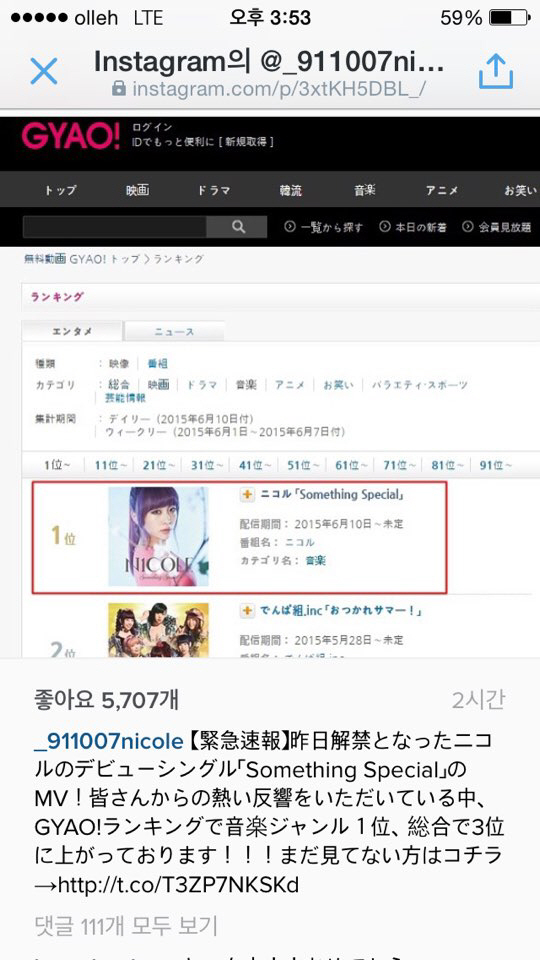Viewport: 540px width, 960px height.
Task: Filter category by アニメ
Action: click(x=290, y=385)
